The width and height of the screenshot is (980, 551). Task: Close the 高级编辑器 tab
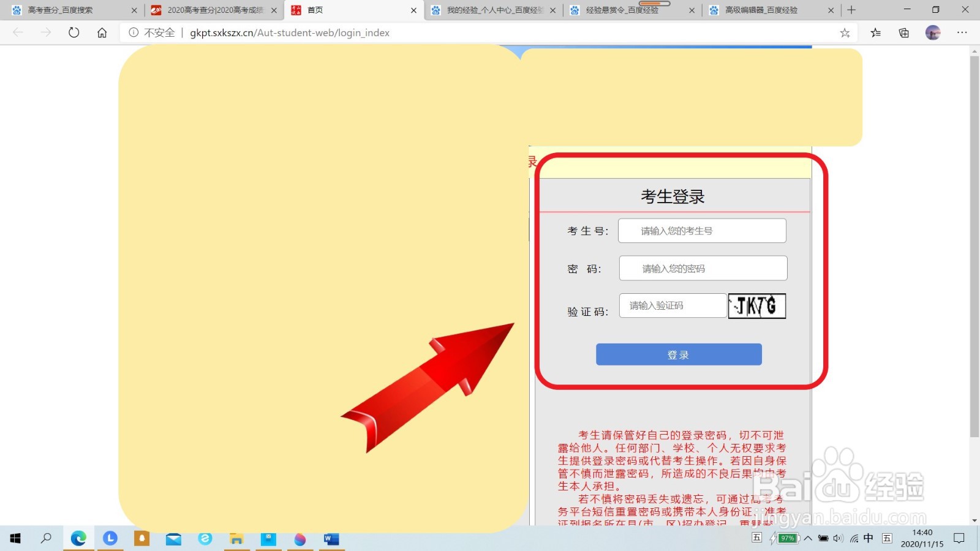(x=831, y=10)
